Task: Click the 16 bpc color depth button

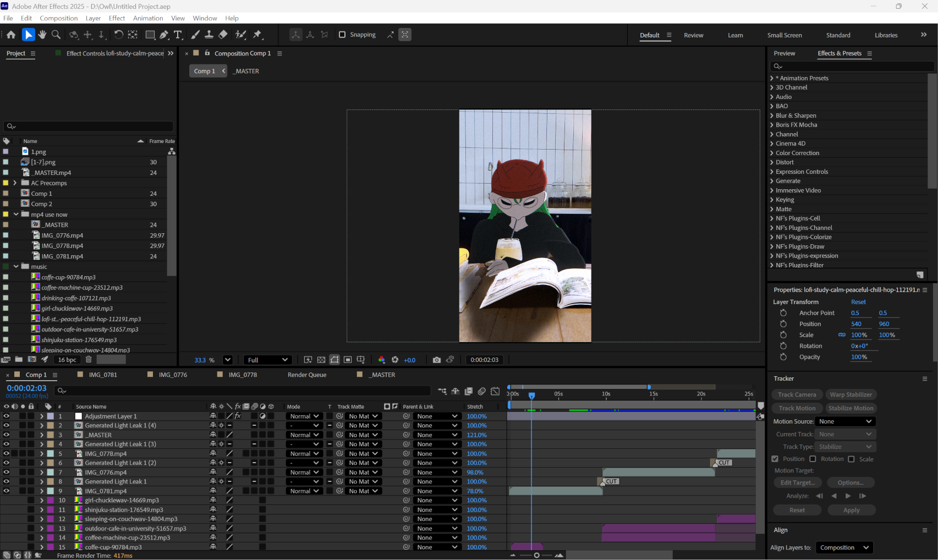Action: click(x=68, y=360)
